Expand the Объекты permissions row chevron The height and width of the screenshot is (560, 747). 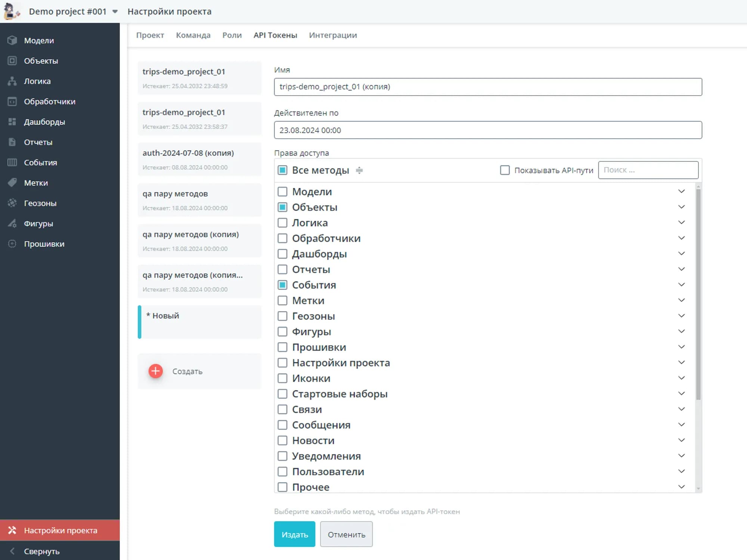[681, 207]
